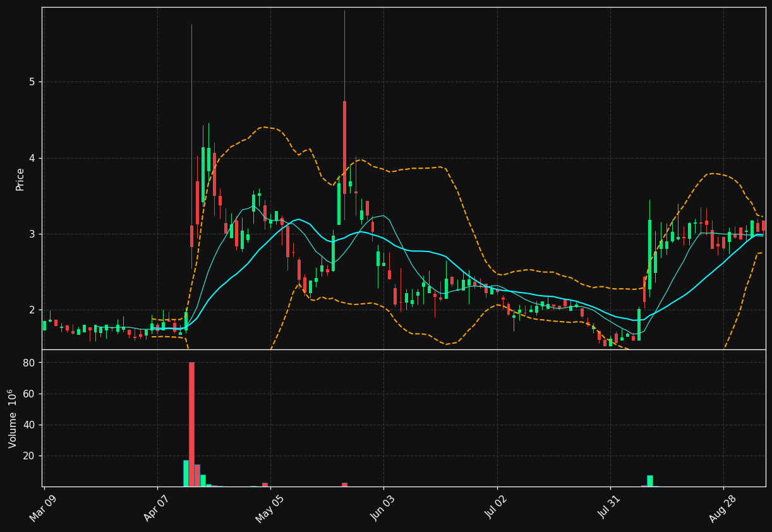Click the tallest red volume bar
Screen dimensions: 772x532
[x=191, y=424]
